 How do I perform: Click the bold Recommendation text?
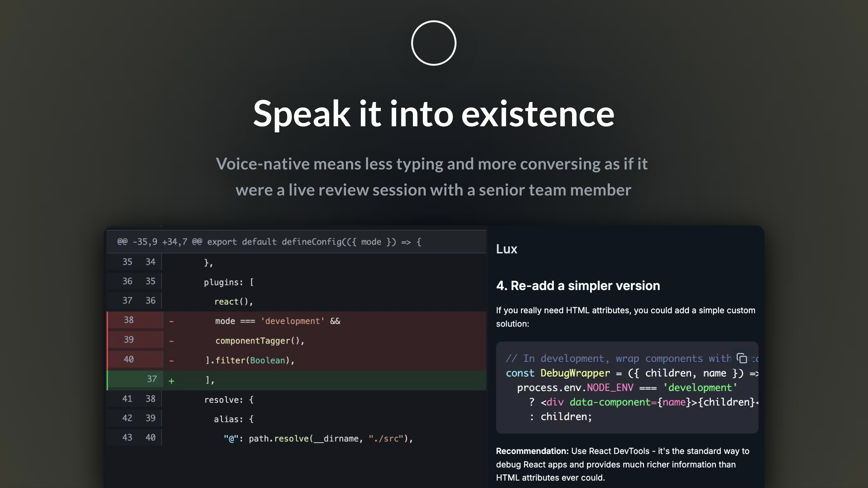[532, 451]
